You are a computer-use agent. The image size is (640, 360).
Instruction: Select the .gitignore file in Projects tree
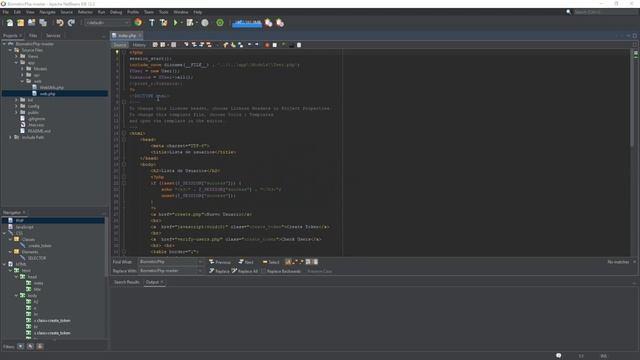point(37,119)
